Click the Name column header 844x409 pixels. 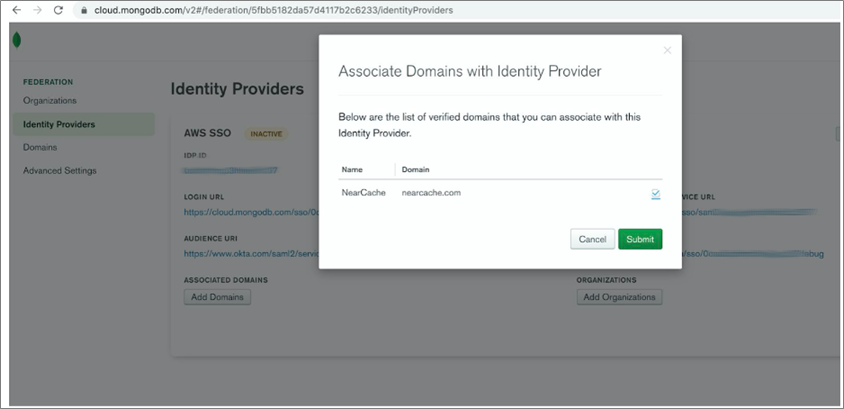[x=352, y=170]
